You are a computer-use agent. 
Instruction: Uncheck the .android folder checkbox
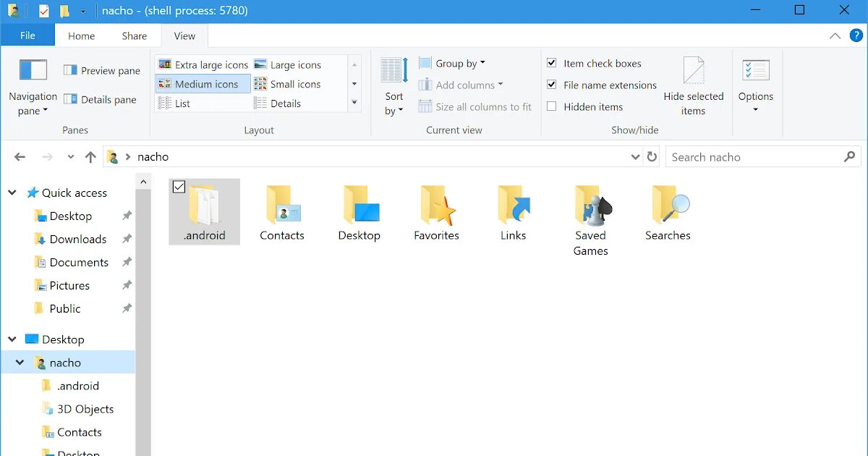(179, 187)
